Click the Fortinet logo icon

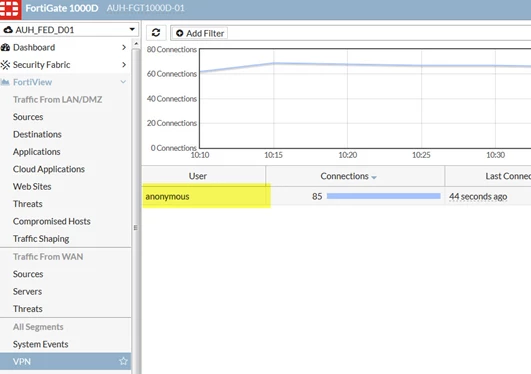9,8
